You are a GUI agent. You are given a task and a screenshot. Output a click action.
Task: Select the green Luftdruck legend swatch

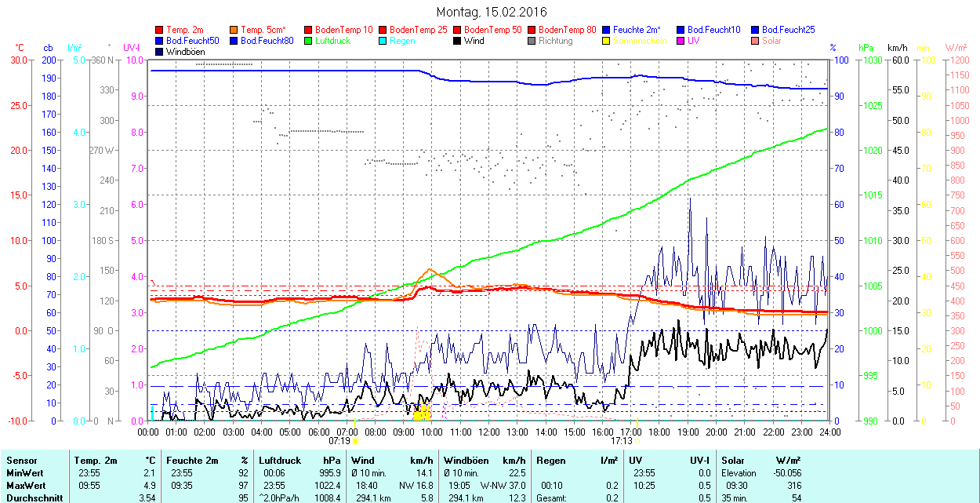pyautogui.click(x=308, y=41)
